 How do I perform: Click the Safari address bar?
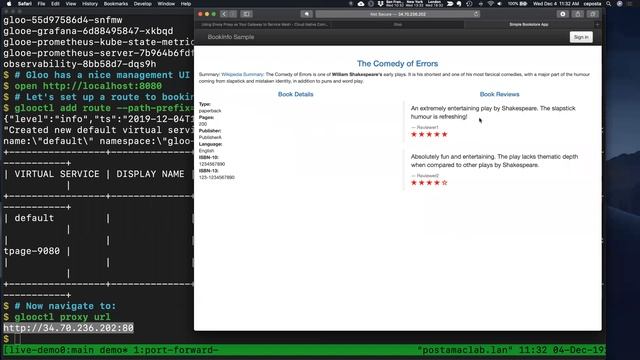pos(398,14)
